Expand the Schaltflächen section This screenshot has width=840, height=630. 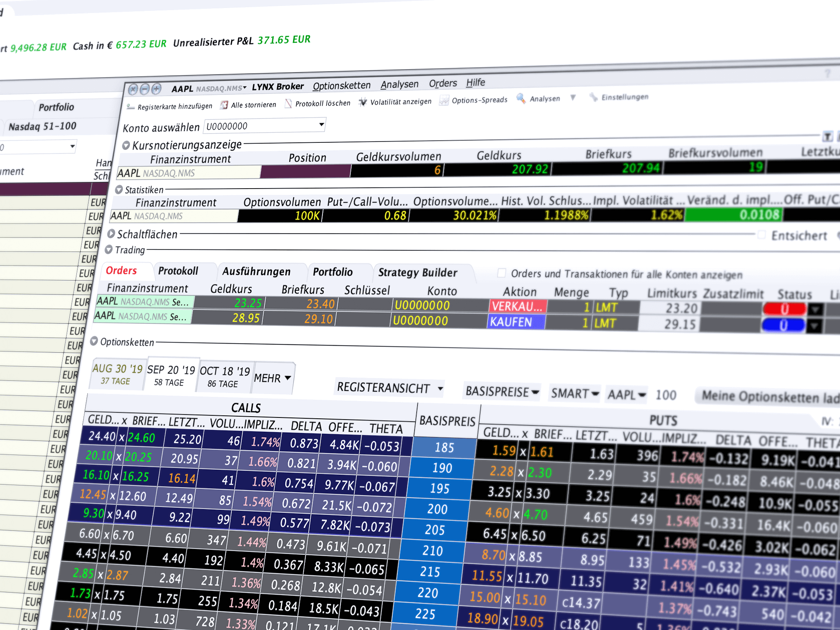click(x=111, y=234)
